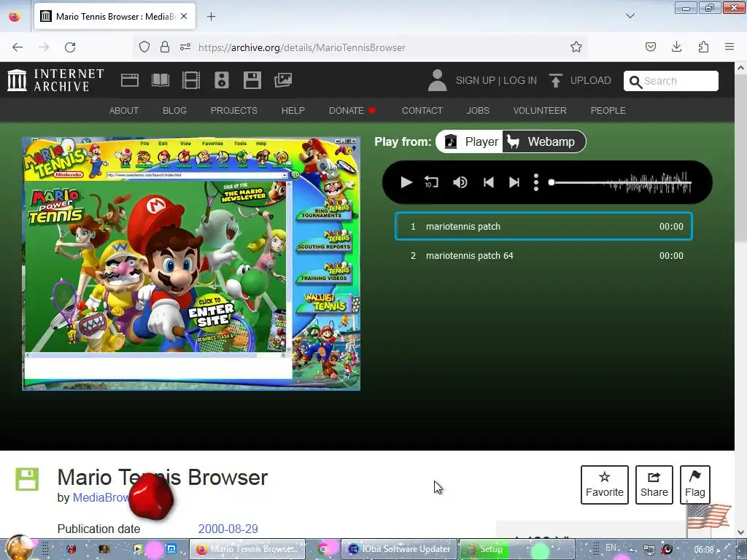Select the Mario Tennis Browser tab
This screenshot has width=747, height=560.
[x=115, y=16]
